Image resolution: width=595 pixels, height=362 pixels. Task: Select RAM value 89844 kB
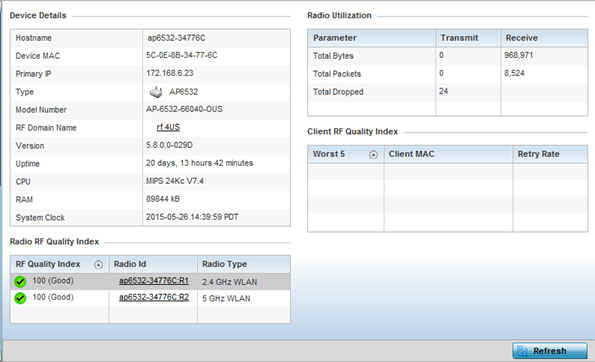tap(163, 199)
